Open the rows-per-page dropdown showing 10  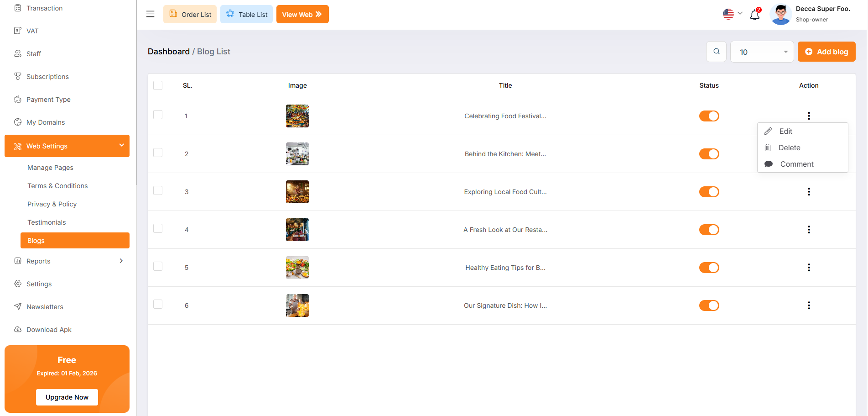click(x=762, y=52)
